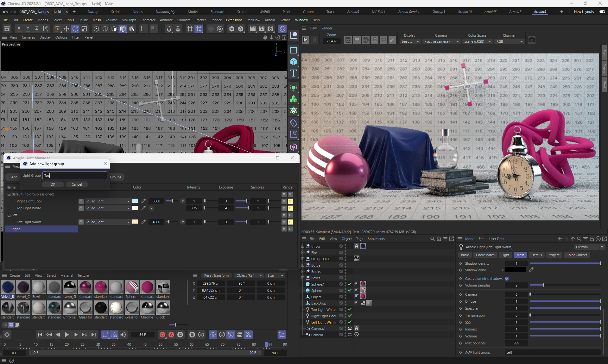Open the beauty Display dropdown
The height and width of the screenshot is (364, 608).
[x=410, y=41]
